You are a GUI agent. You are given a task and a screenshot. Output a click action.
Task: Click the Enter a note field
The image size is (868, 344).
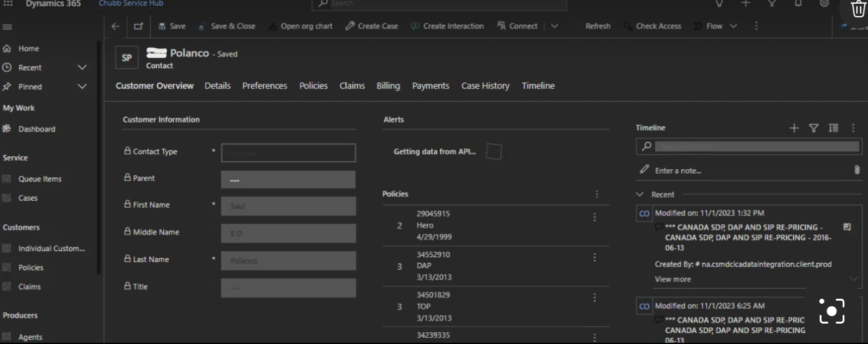744,170
